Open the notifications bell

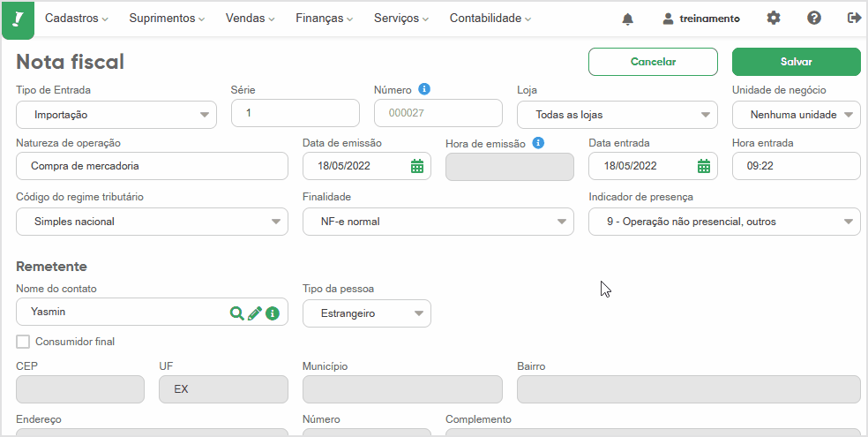tap(627, 19)
